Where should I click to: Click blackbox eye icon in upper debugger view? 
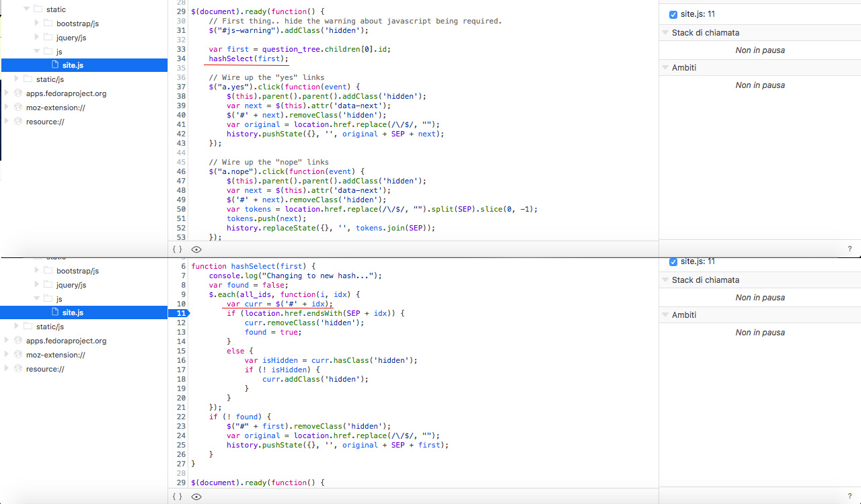196,249
